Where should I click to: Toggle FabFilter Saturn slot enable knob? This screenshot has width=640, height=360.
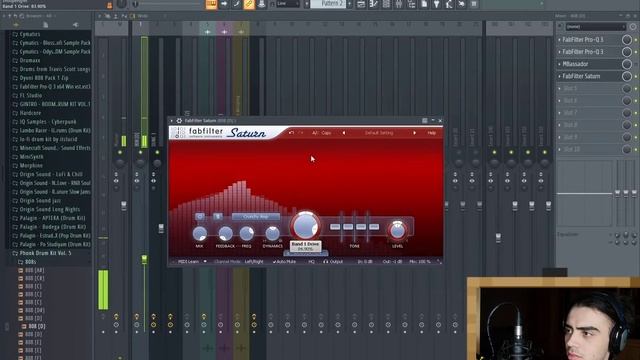point(627,76)
